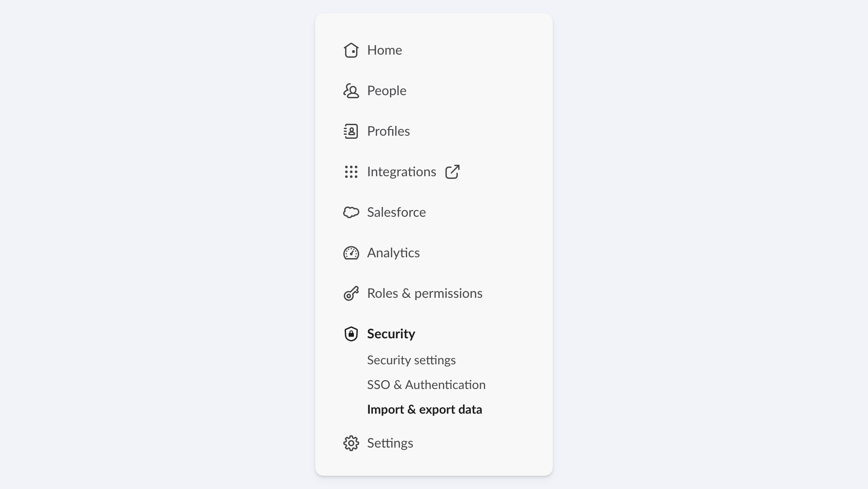Click the Settings gear icon
The height and width of the screenshot is (489, 868).
click(351, 443)
